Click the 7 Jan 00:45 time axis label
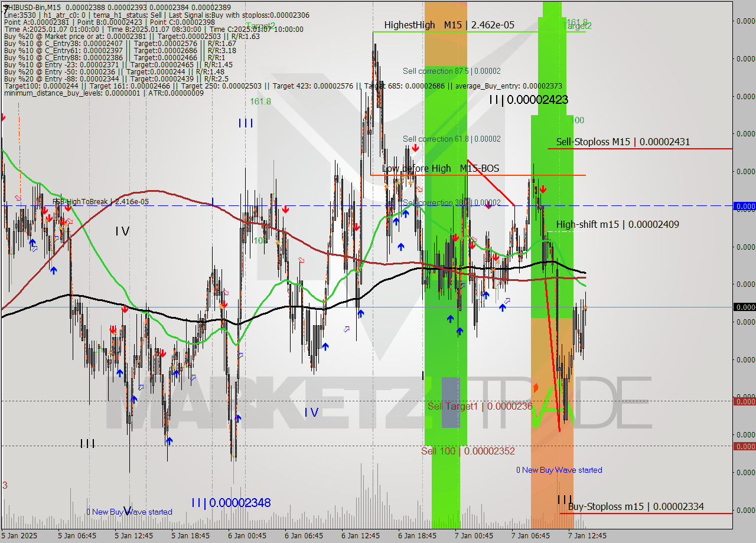This screenshot has width=756, height=543. tap(474, 536)
